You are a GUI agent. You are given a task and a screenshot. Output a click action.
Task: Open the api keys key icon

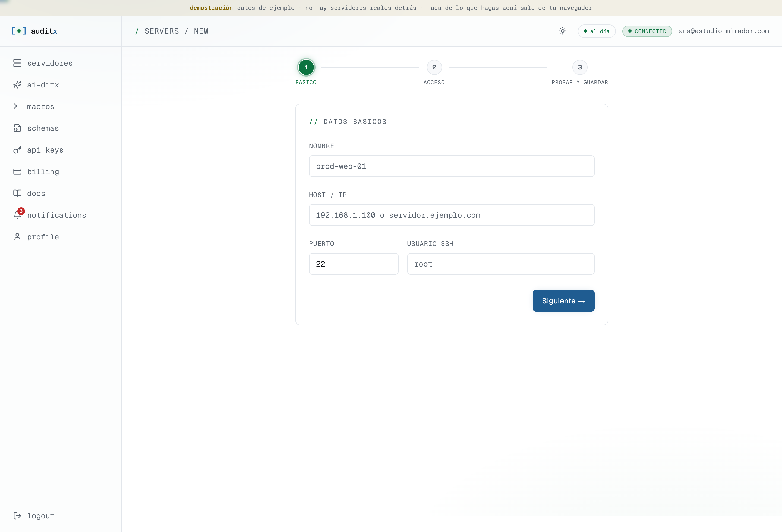click(x=17, y=150)
